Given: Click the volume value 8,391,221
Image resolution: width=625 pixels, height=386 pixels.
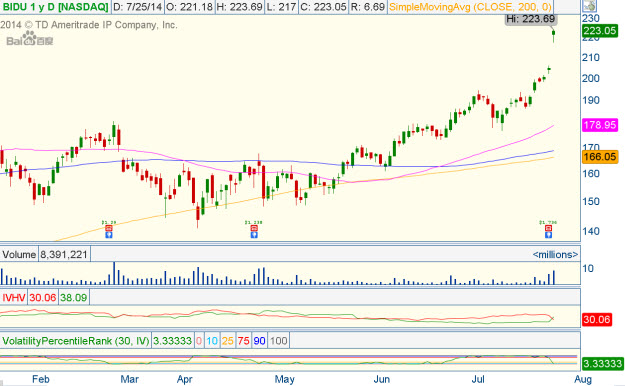Looking at the screenshot, I should [64, 254].
